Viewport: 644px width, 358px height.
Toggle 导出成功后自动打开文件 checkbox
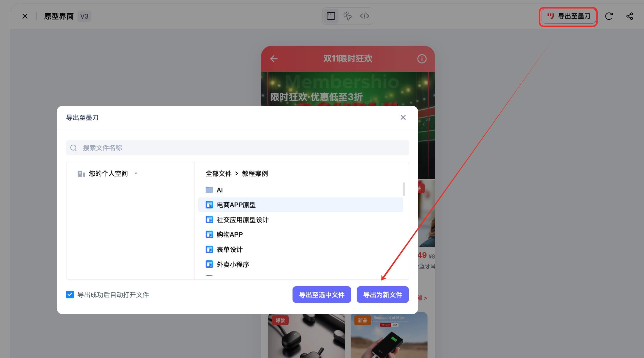(70, 295)
